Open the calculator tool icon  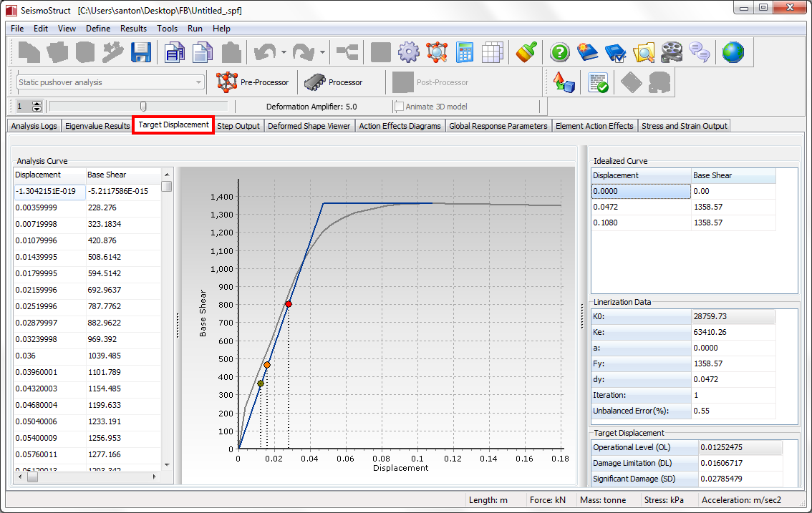[465, 52]
